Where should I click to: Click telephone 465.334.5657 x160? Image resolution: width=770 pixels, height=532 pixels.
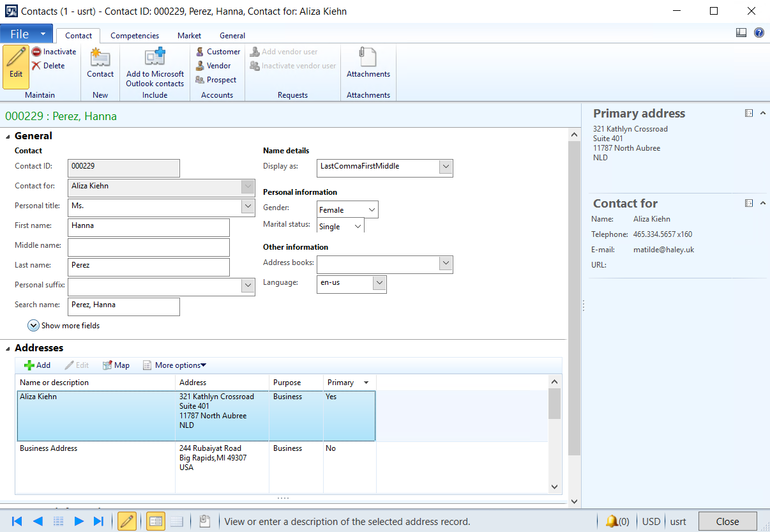[663, 234]
